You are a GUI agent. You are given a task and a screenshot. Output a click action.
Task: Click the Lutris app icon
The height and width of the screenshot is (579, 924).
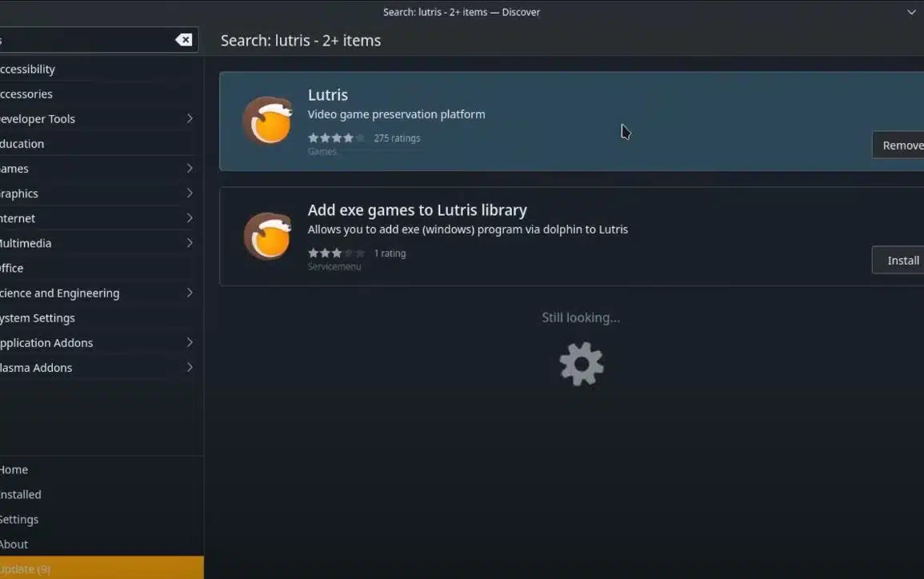coord(268,121)
